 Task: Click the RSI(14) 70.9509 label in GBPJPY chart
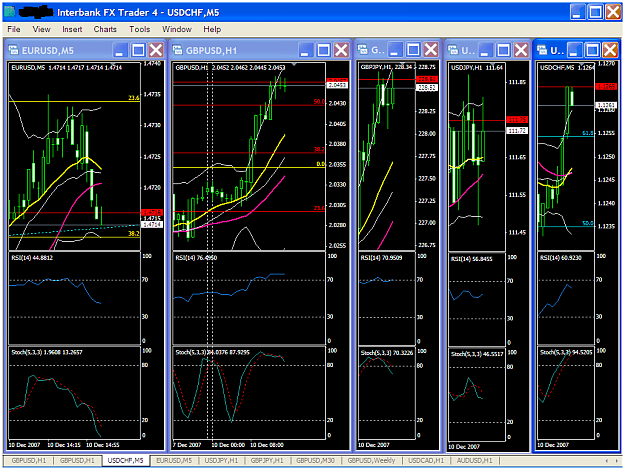click(381, 258)
